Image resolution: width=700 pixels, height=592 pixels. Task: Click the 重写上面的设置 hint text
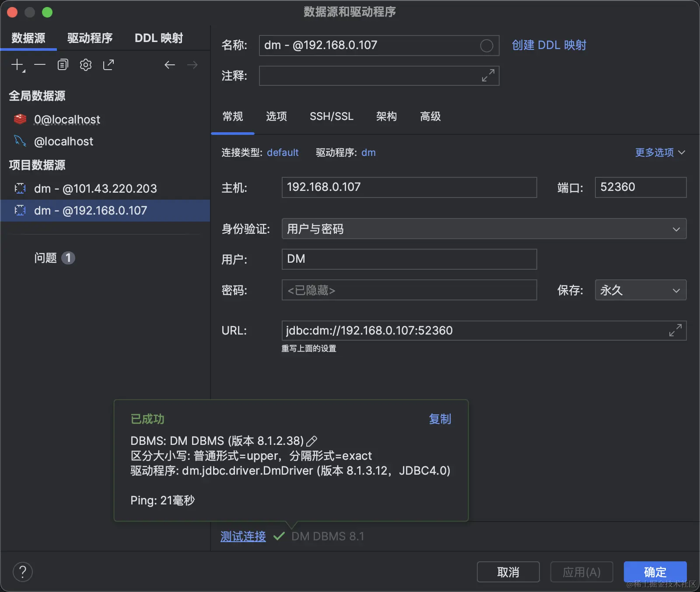pos(309,349)
